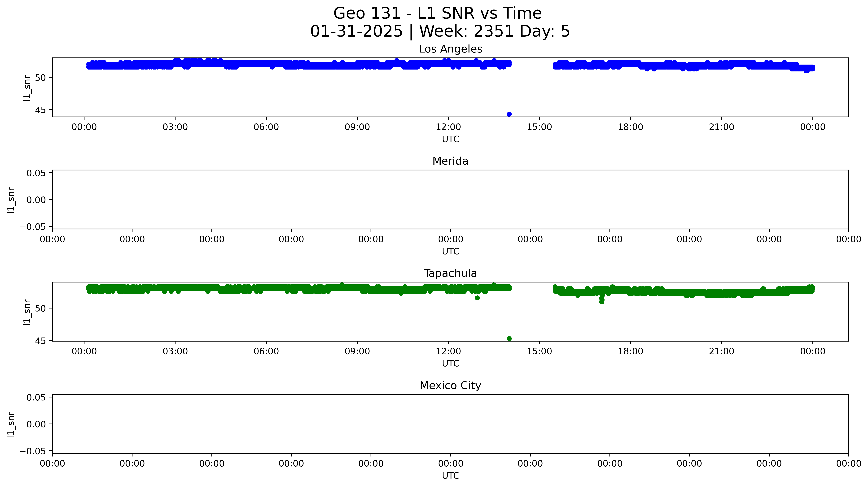This screenshot has height=487, width=868.
Task: Click 12:00 tick label under Los Angeles
Action: pyautogui.click(x=448, y=127)
